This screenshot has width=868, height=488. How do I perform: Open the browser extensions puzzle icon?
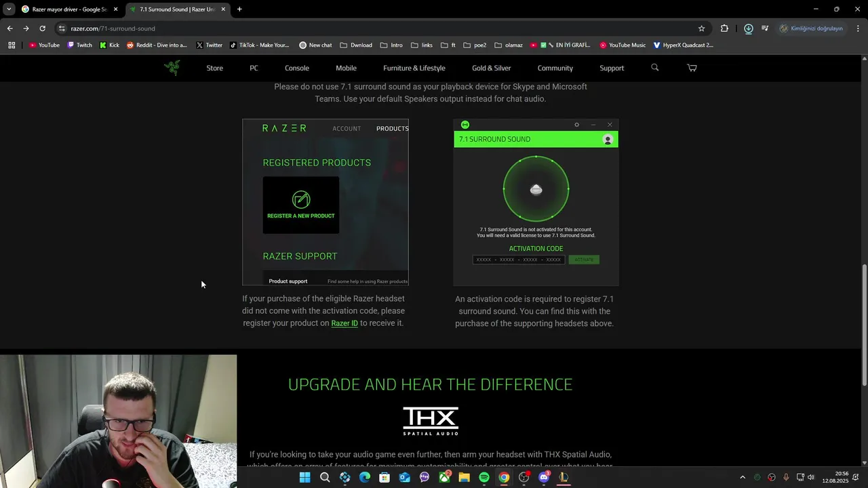click(724, 28)
